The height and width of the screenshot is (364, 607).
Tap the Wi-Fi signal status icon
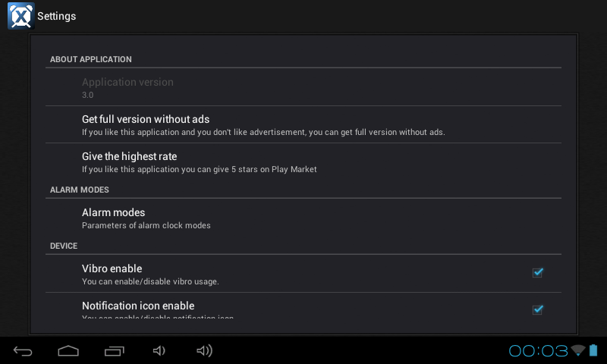[578, 350]
